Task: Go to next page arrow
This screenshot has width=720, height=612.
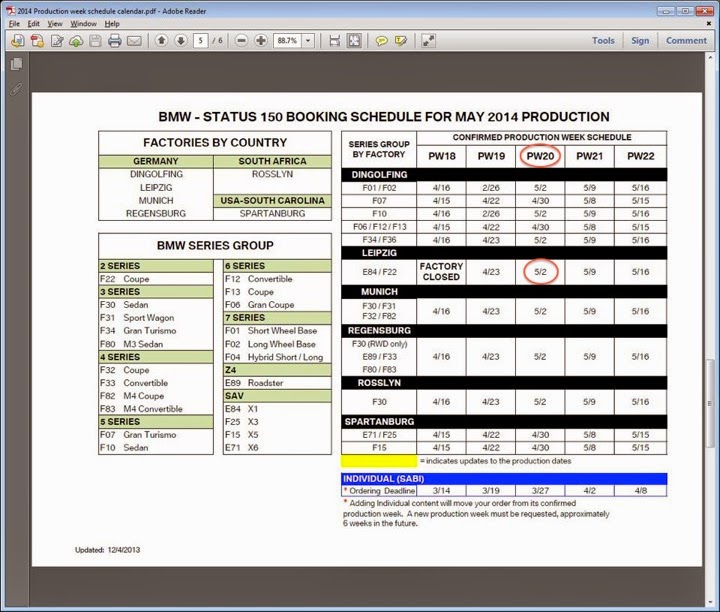Action: pos(181,40)
